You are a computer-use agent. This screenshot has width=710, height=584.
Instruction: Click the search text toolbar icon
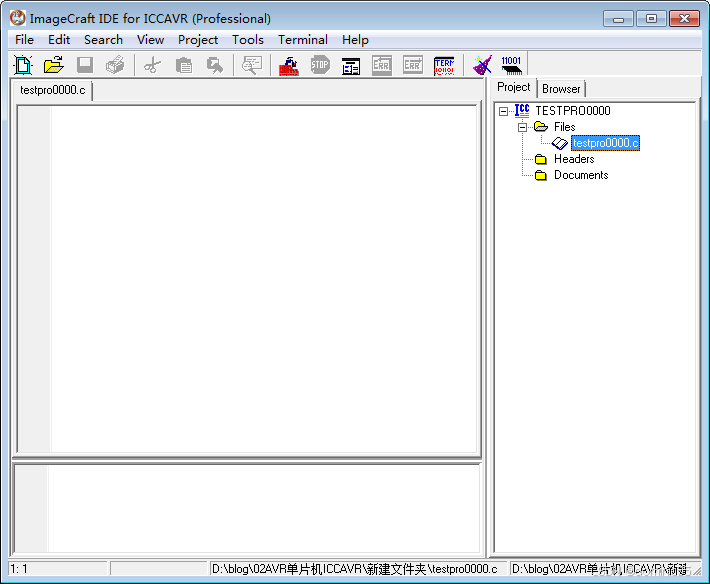pyautogui.click(x=252, y=65)
